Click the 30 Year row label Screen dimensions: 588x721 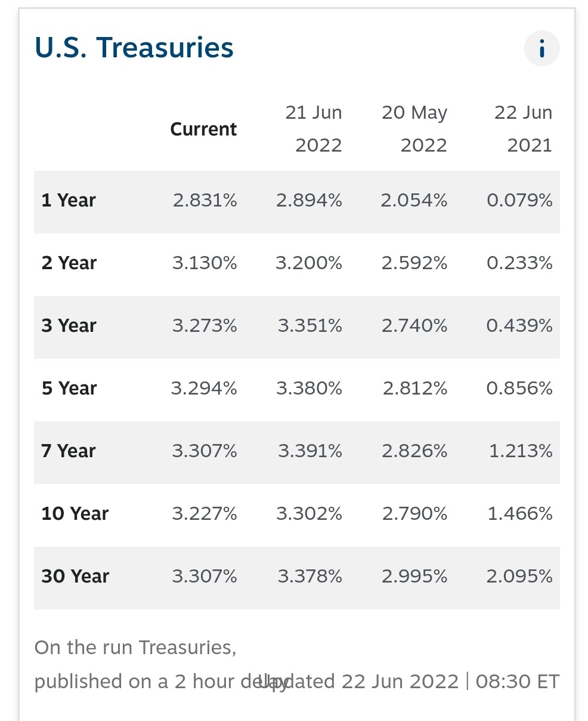tap(75, 577)
